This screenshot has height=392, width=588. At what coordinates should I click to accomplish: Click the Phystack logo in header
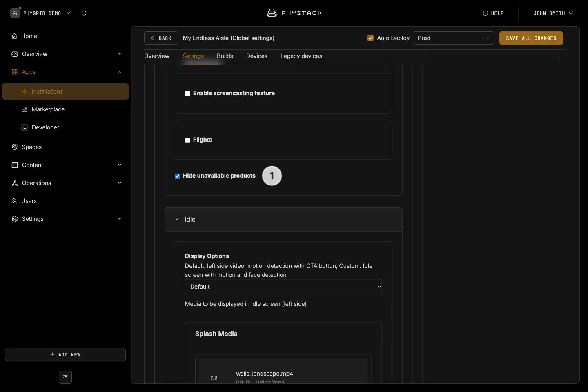click(x=294, y=13)
